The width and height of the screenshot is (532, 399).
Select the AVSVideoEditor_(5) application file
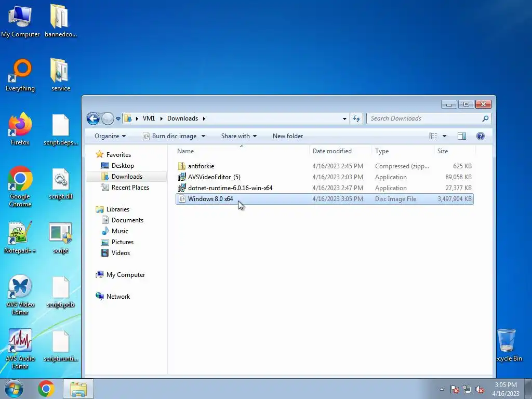pos(324,177)
